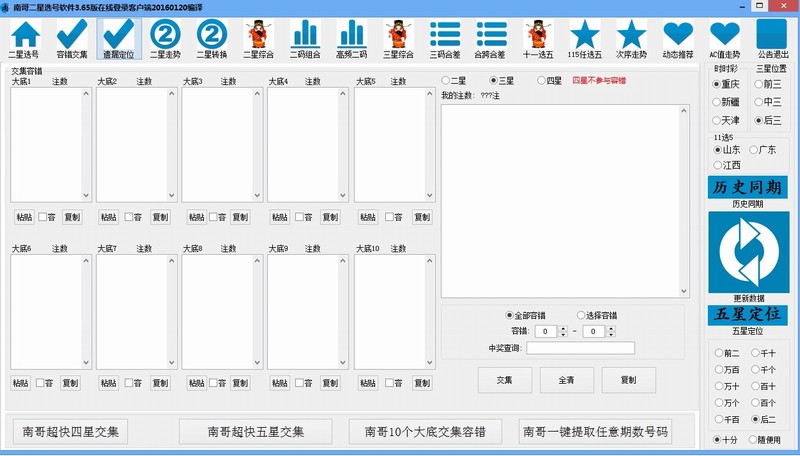The width and height of the screenshot is (800, 456).
Task: Open the 动态推荐 heart icon
Action: [x=678, y=36]
